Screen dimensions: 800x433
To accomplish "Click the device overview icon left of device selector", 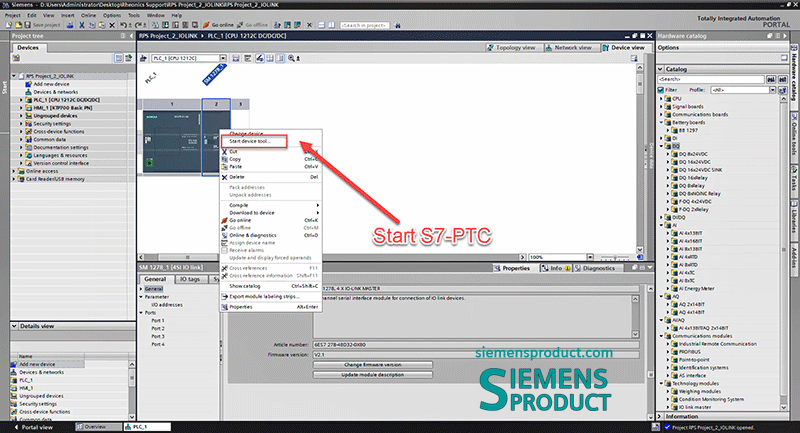I will click(x=143, y=58).
